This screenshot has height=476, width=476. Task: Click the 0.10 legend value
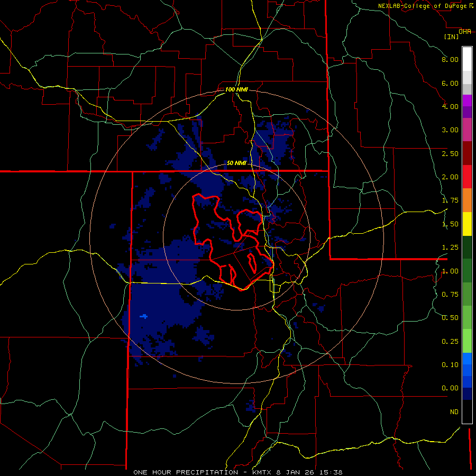tap(450, 365)
